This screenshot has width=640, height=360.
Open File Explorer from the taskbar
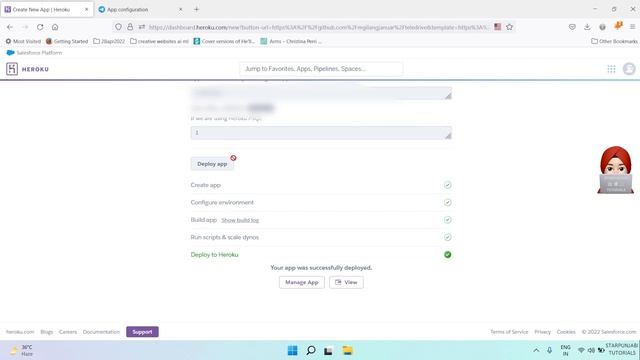pos(347,351)
